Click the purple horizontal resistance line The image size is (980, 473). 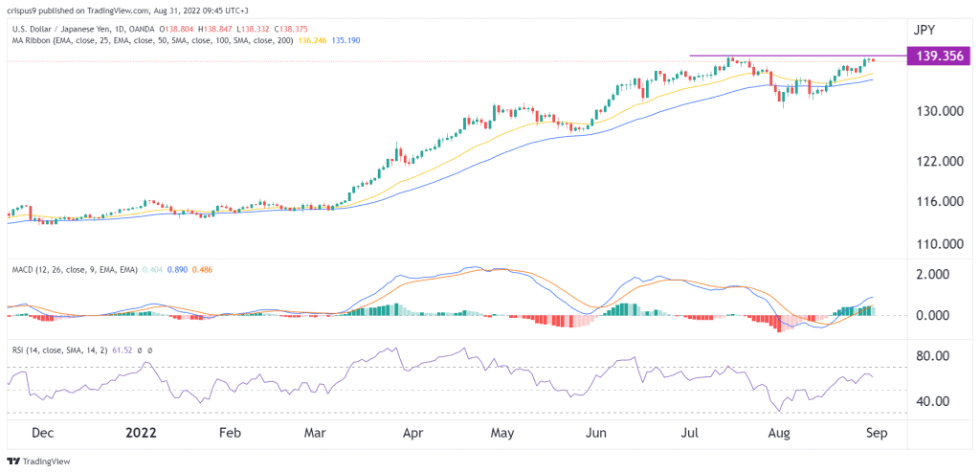(x=797, y=56)
